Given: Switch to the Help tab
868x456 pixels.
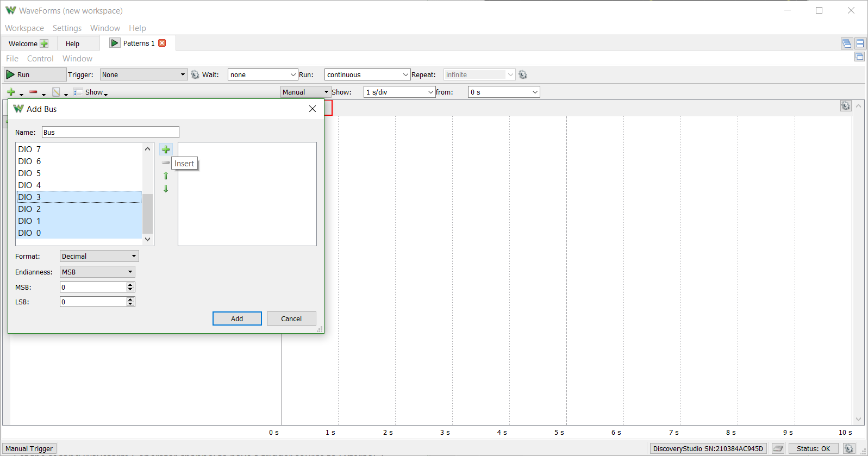Looking at the screenshot, I should click(72, 43).
